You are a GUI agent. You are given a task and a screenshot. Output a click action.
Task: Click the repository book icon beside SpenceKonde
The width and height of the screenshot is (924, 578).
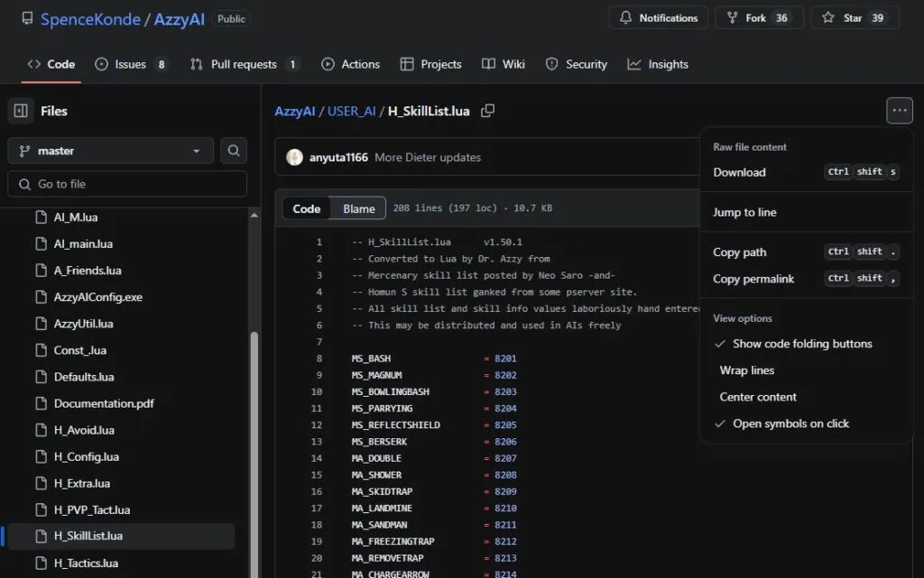pos(27,18)
